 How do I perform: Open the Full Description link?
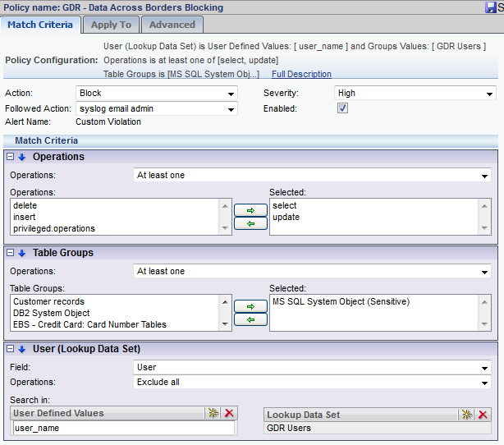point(302,74)
